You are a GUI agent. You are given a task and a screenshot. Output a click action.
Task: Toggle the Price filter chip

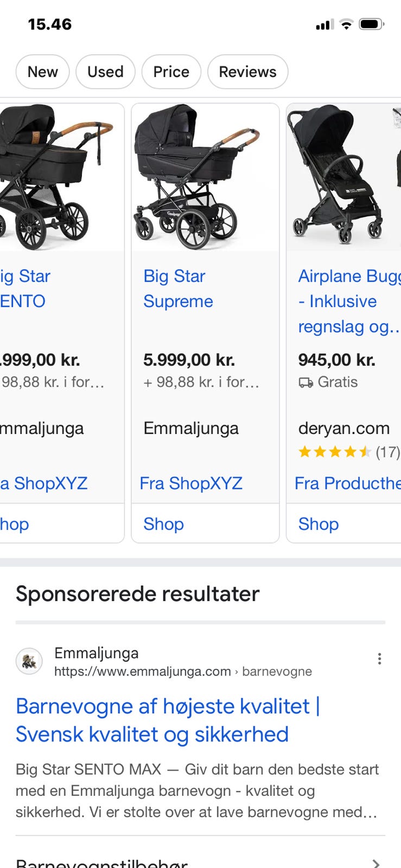pos(171,72)
